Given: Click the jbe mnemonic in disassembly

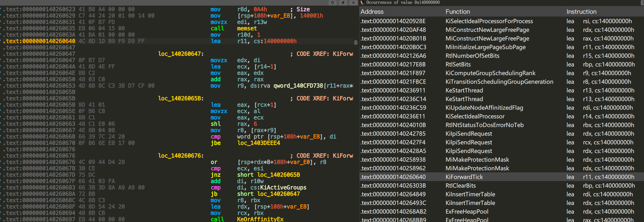Looking at the screenshot, I should coord(216,143).
